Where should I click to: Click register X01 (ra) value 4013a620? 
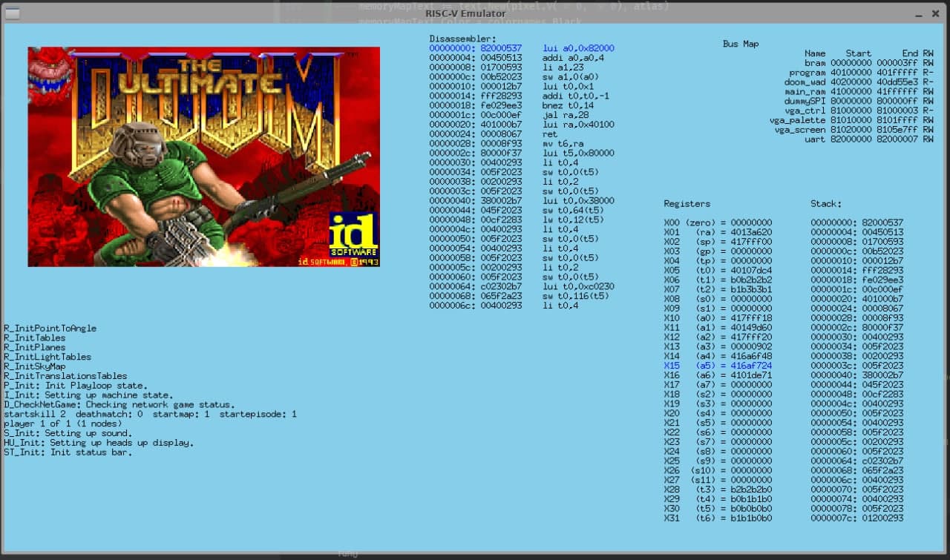pyautogui.click(x=751, y=232)
